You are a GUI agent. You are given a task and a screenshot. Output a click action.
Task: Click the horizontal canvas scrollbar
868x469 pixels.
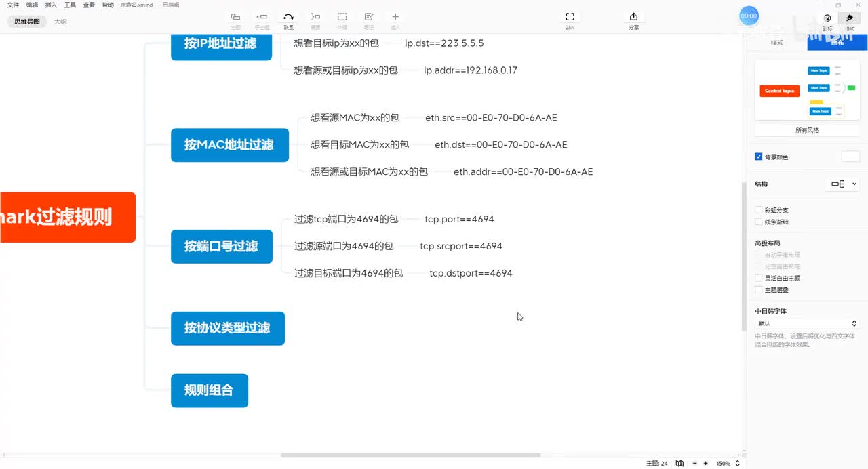click(x=411, y=455)
